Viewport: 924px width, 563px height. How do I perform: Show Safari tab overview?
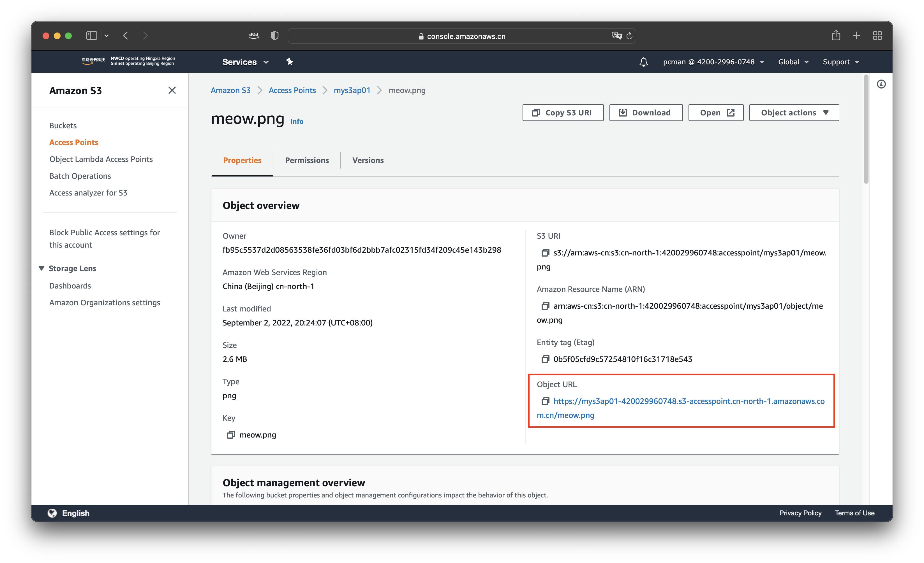877,36
